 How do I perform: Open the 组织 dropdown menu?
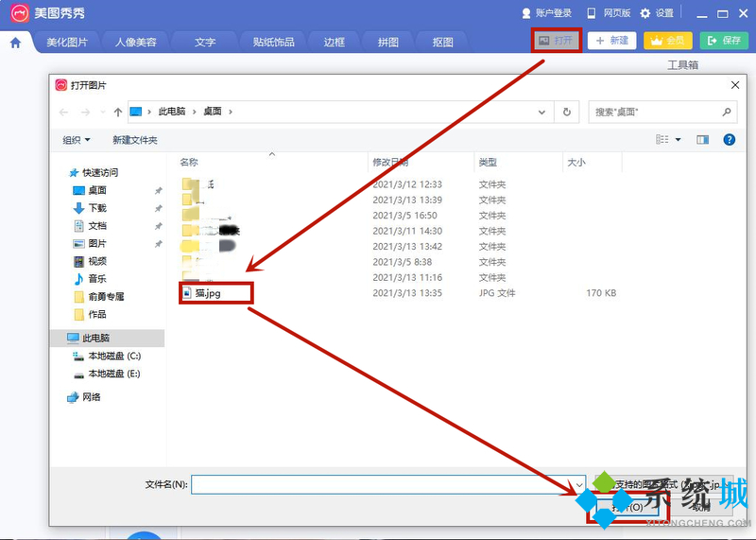77,140
